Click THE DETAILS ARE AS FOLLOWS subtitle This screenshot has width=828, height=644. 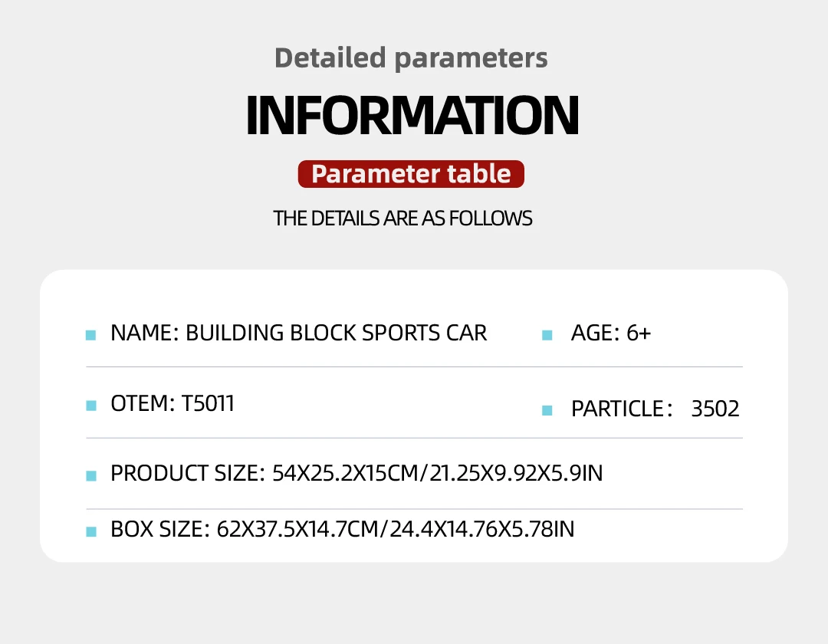[402, 219]
